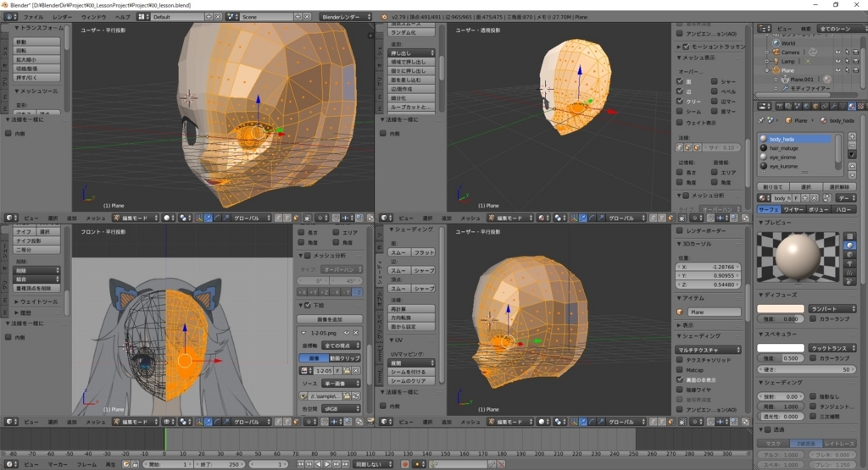The height and width of the screenshot is (470, 868).
Task: Select hair_matuge in material list
Action: 795,148
